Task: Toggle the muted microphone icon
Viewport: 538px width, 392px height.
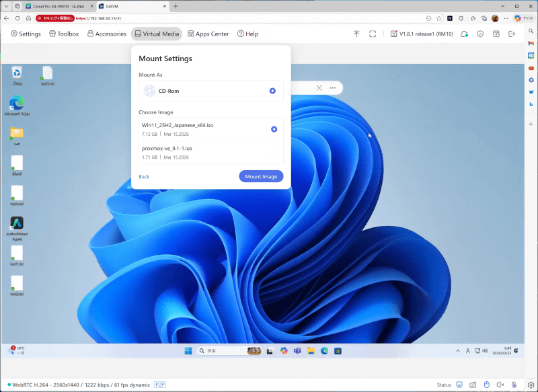Action: (514, 385)
